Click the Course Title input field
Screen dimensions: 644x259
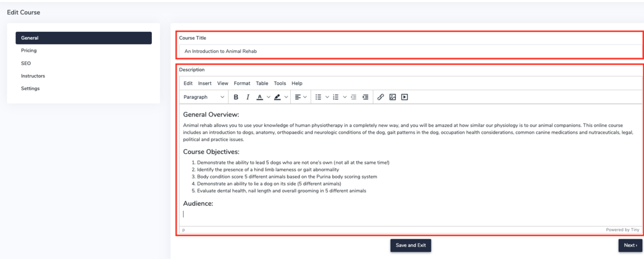click(x=411, y=51)
